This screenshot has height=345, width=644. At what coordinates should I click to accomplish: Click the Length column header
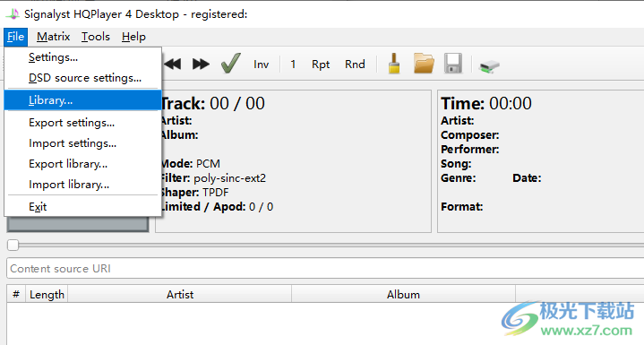click(x=47, y=295)
